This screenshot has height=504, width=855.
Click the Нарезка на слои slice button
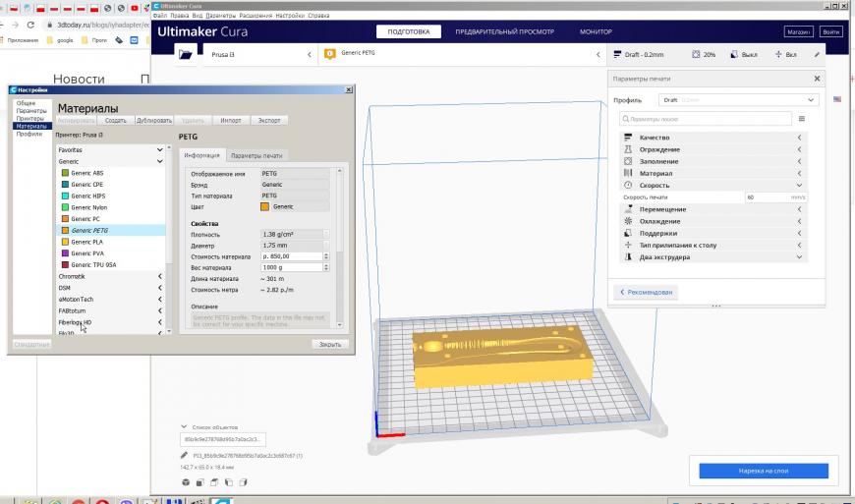coord(764,471)
